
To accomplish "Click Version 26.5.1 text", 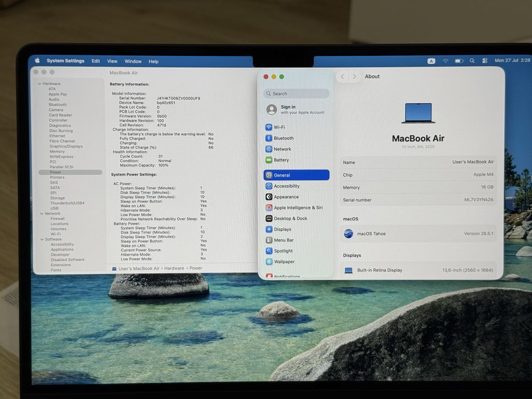I will click(x=478, y=234).
